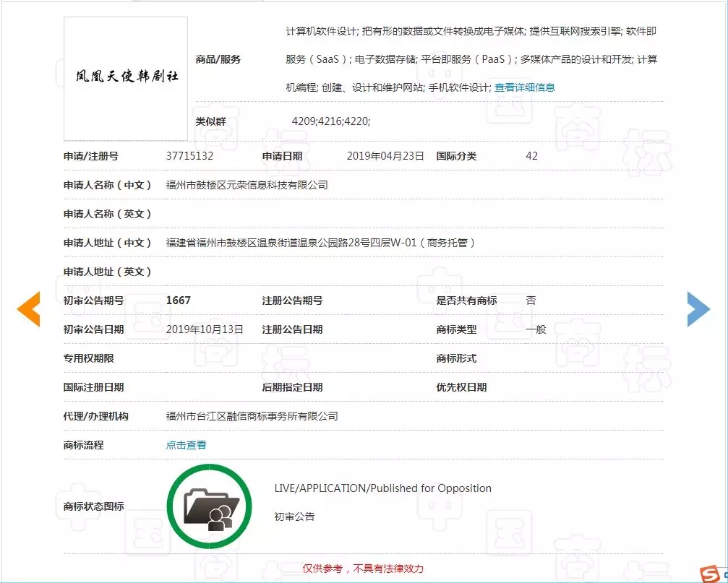This screenshot has width=728, height=583.
Task: Open the 凤凰天使韩剧社 trademark image
Action: tap(126, 79)
